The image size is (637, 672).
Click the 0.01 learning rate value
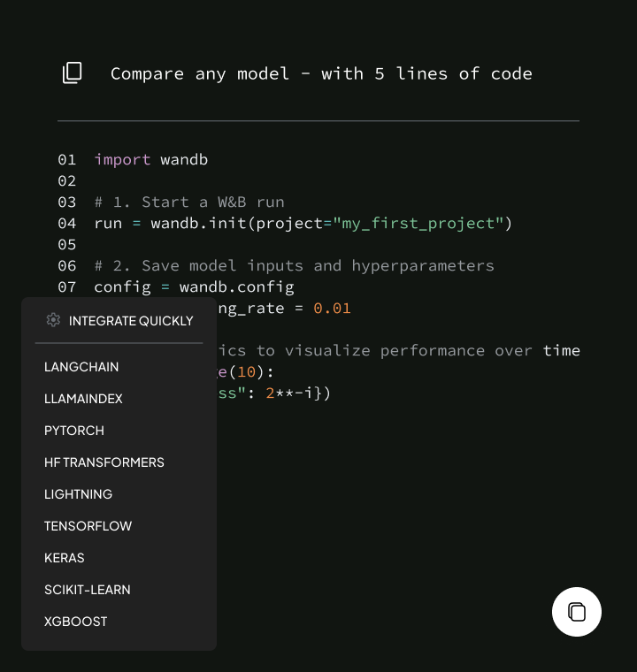tap(332, 308)
